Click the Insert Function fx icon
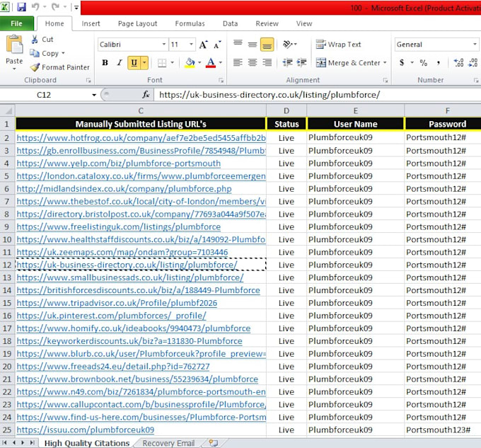 click(146, 95)
